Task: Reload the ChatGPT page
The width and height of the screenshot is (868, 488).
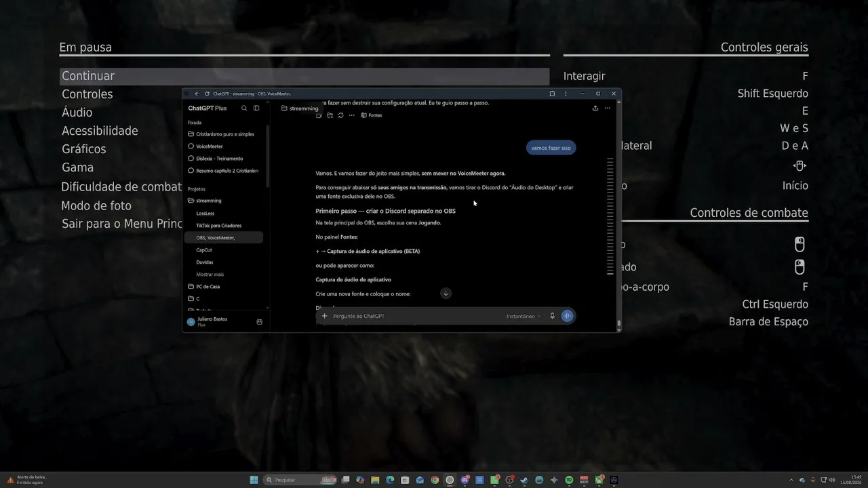Action: pos(207,94)
